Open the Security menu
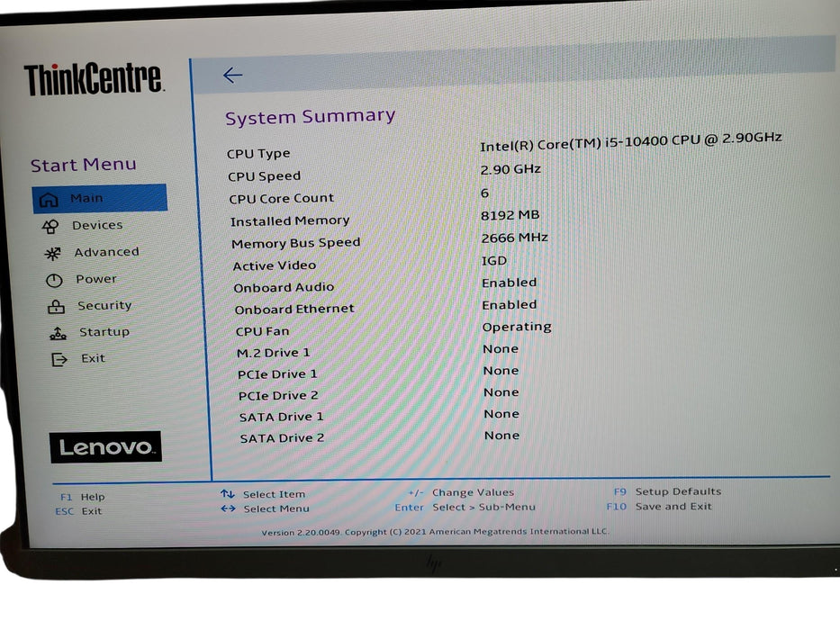 pyautogui.click(x=104, y=305)
